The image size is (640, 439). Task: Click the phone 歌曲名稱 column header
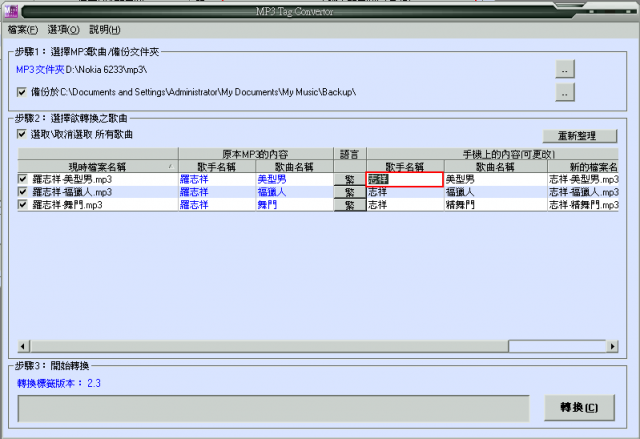click(x=496, y=166)
